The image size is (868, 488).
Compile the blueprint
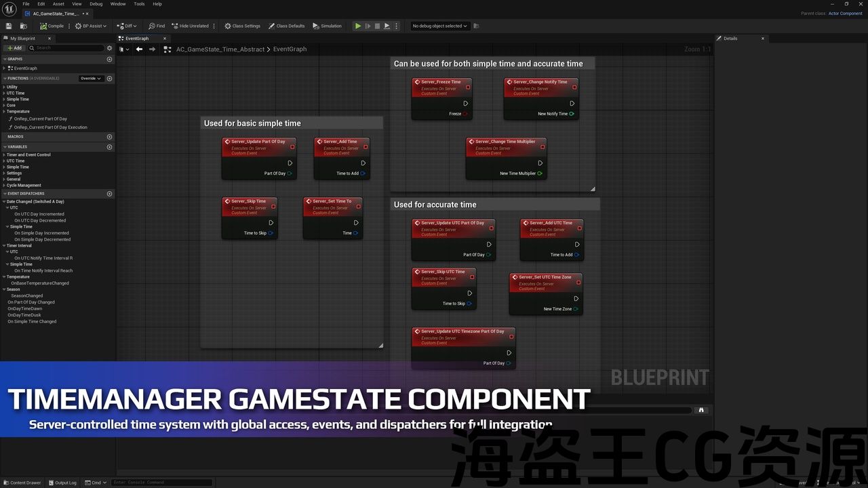[52, 26]
